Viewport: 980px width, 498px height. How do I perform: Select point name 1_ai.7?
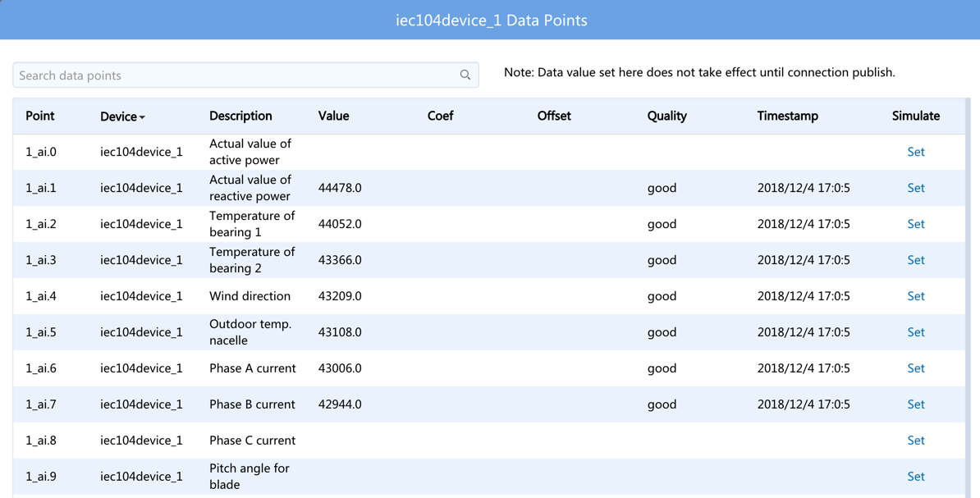(x=40, y=404)
